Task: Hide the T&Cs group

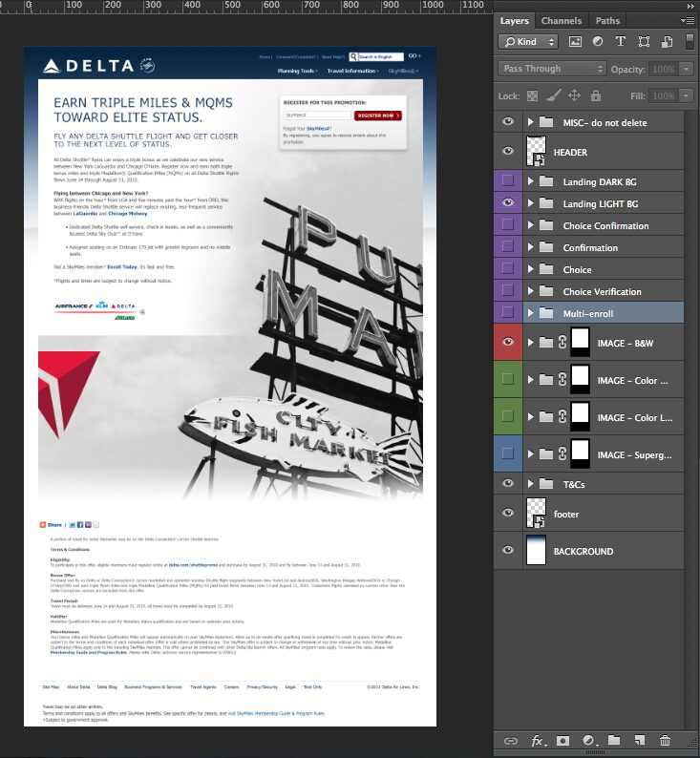Action: point(508,483)
